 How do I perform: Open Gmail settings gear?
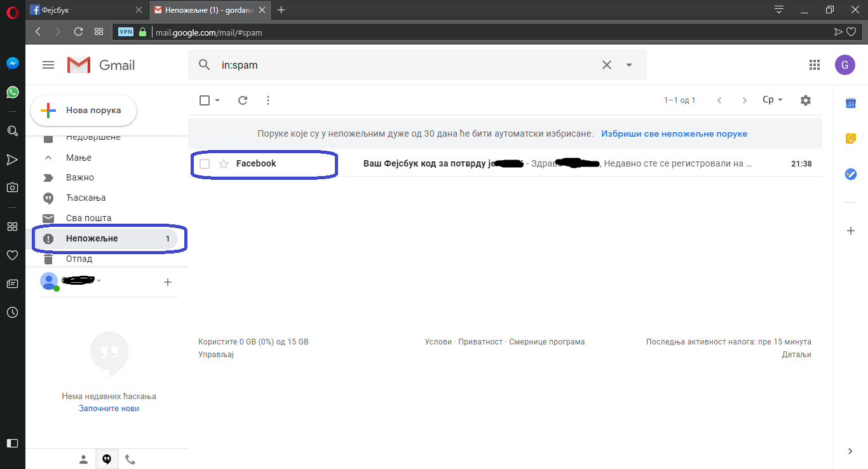pos(805,100)
